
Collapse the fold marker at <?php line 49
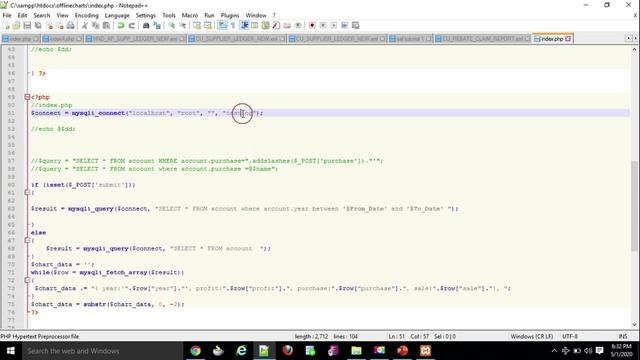coord(27,97)
